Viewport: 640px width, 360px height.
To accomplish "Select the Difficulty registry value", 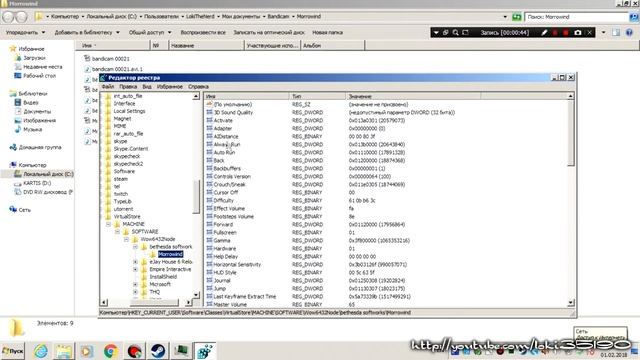I will click(x=224, y=200).
